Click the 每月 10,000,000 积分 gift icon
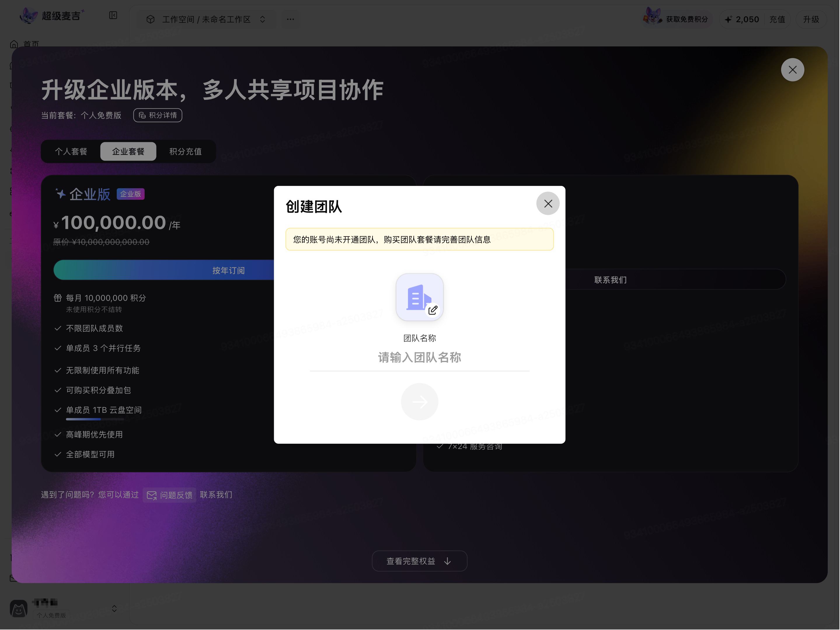Image resolution: width=840 pixels, height=630 pixels. 57,298
